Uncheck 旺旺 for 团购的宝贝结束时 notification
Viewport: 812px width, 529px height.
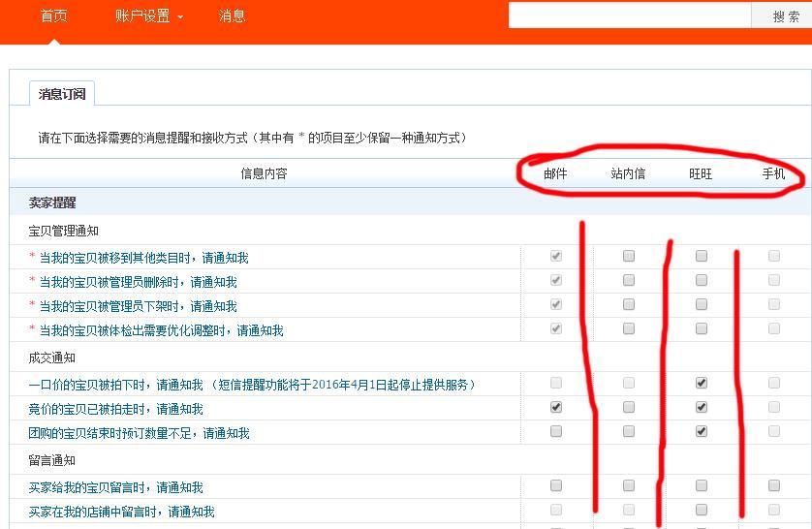click(702, 432)
